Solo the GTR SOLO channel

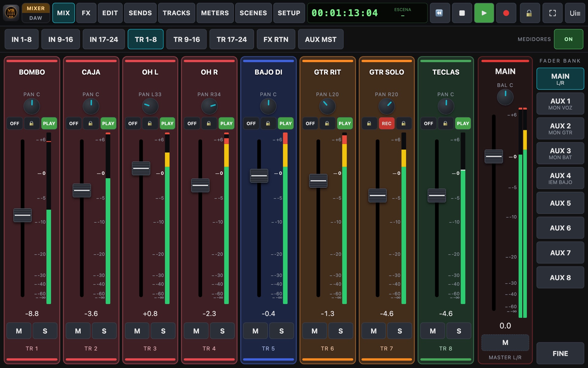(x=400, y=331)
